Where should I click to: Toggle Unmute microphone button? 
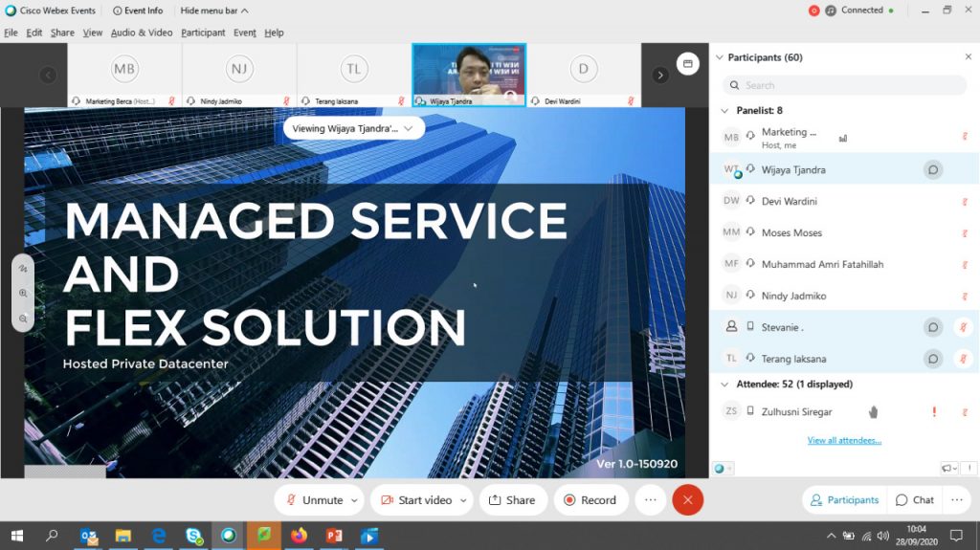point(314,499)
